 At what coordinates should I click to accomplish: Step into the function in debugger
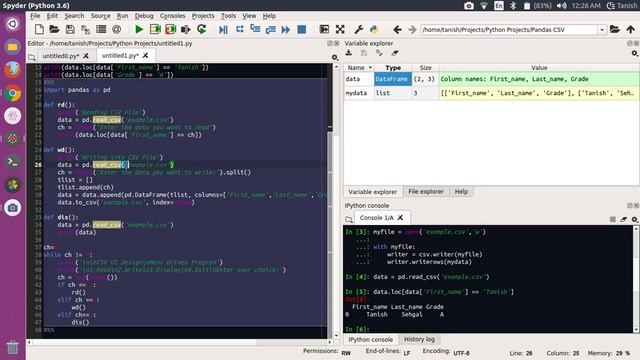[255, 29]
